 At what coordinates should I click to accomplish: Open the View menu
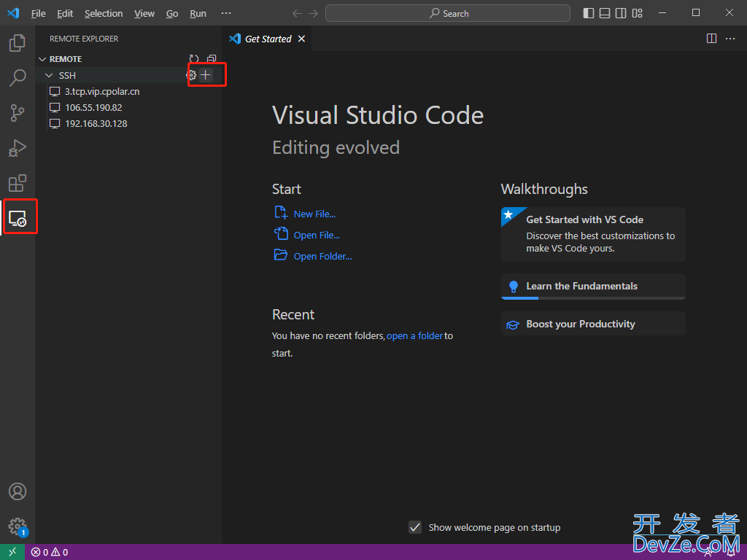point(144,13)
